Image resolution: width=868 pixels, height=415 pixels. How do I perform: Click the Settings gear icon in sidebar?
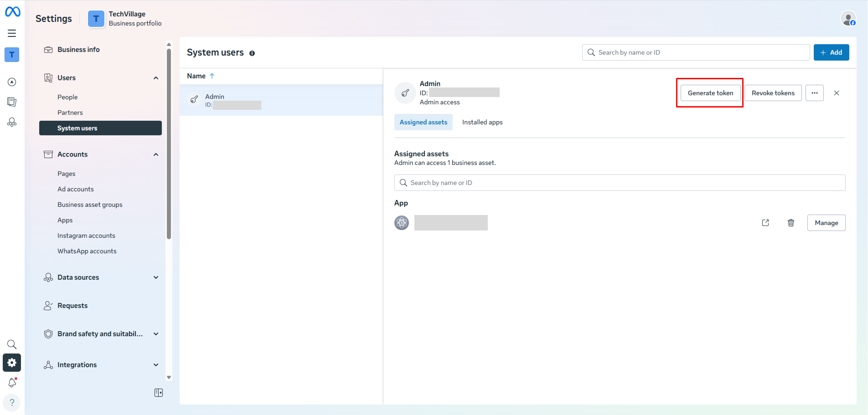click(x=12, y=362)
